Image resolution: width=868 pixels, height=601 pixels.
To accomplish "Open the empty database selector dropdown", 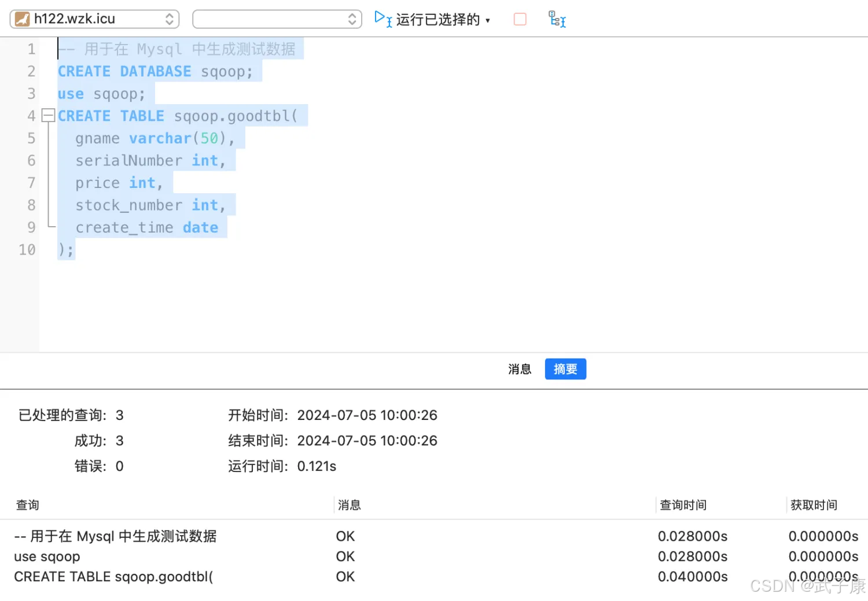I will 277,19.
